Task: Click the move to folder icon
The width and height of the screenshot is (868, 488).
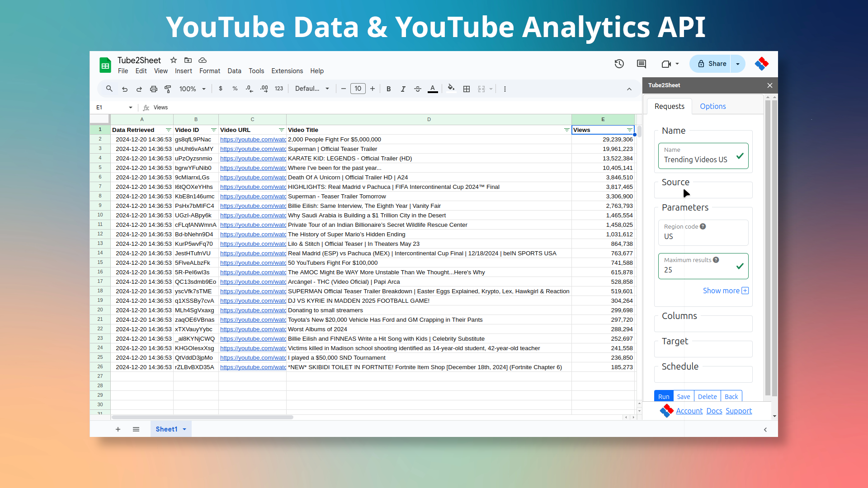Action: tap(188, 60)
